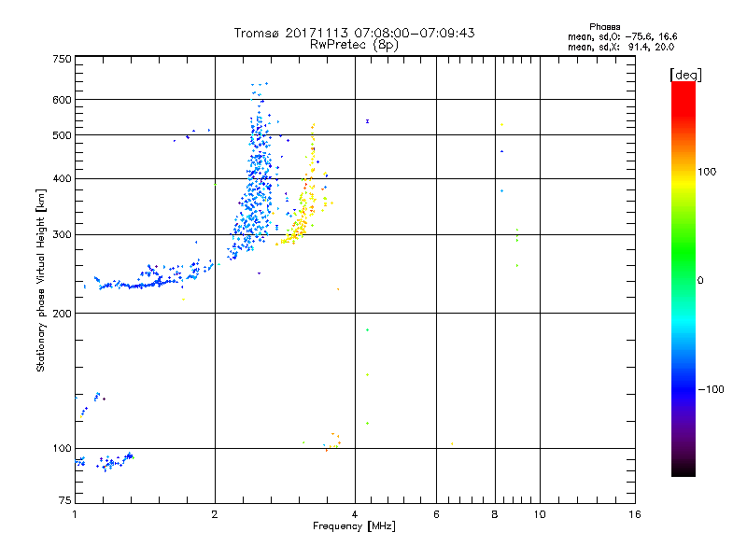This screenshot has width=747, height=560.
Task: Click the 'Frequency [MHz]' x-axis label
Action: (x=354, y=526)
